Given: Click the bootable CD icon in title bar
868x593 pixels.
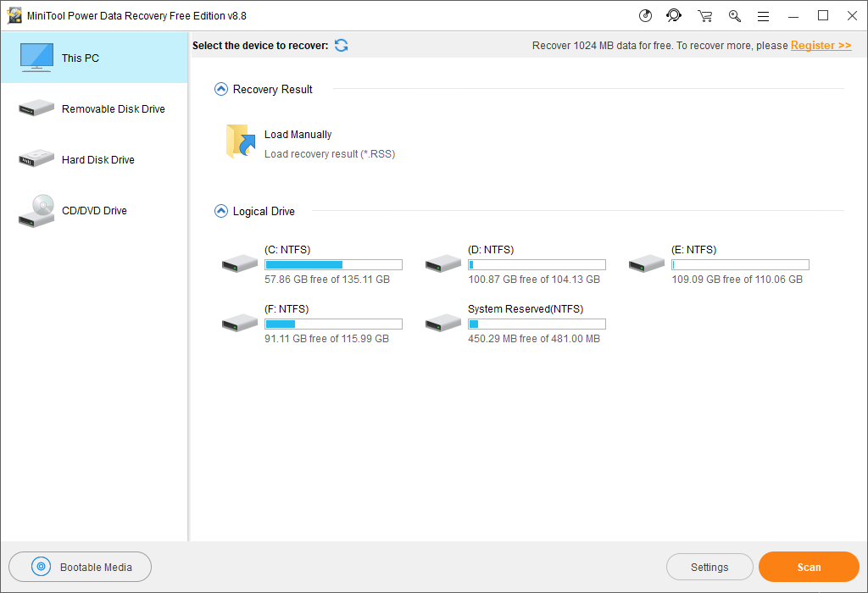Looking at the screenshot, I should 645,15.
